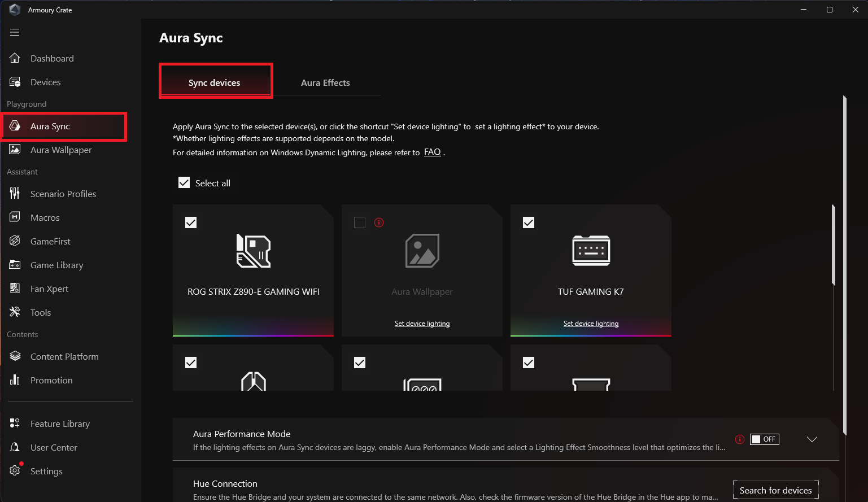Click the Search for devices button
868x502 pixels.
coord(776,490)
